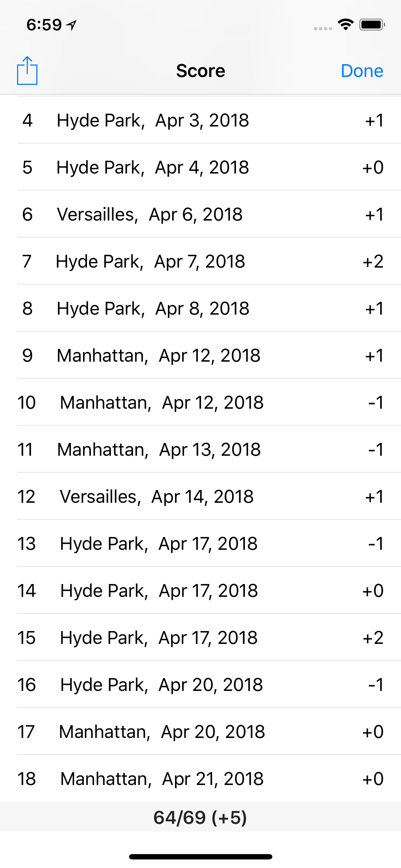Screen dimensions: 401x868
Task: Tap the Done button
Action: tap(362, 71)
